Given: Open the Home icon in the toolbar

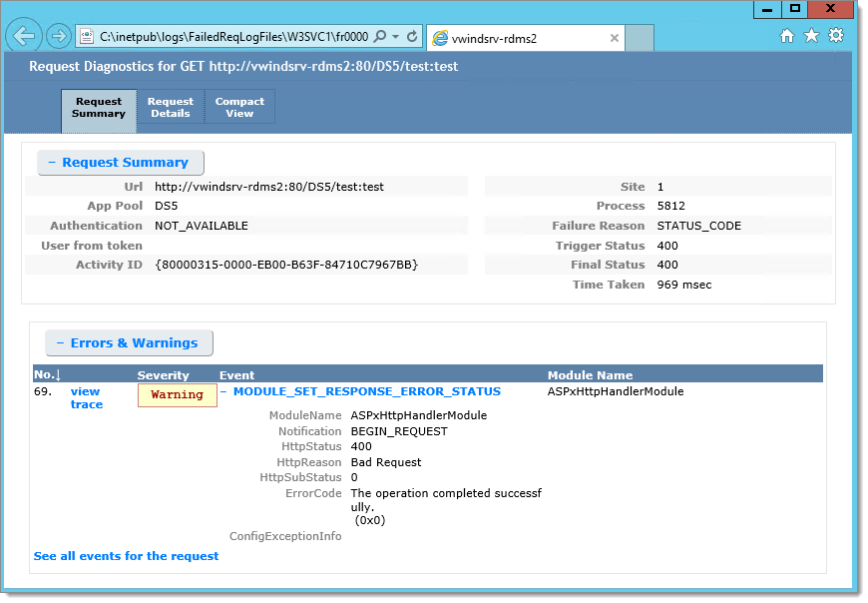Looking at the screenshot, I should click(x=786, y=36).
